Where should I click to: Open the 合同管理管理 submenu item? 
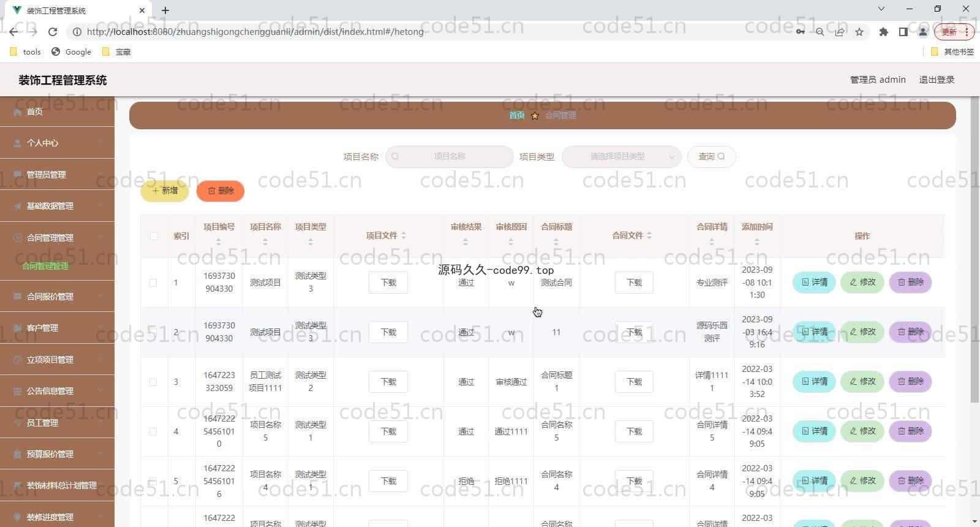pyautogui.click(x=45, y=266)
